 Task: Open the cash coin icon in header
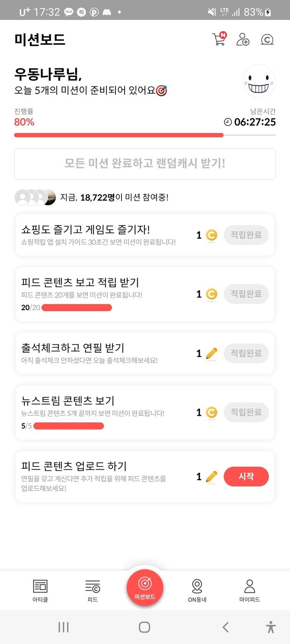click(x=267, y=40)
